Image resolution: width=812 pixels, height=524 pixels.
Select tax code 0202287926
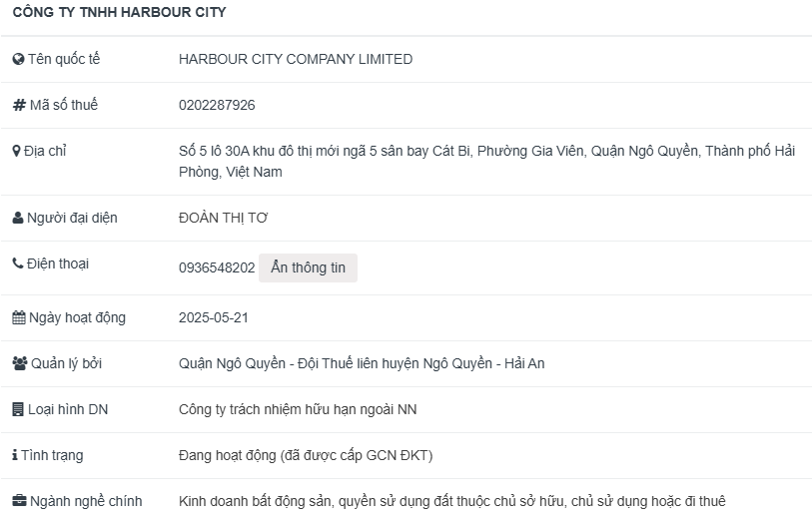[x=217, y=105]
